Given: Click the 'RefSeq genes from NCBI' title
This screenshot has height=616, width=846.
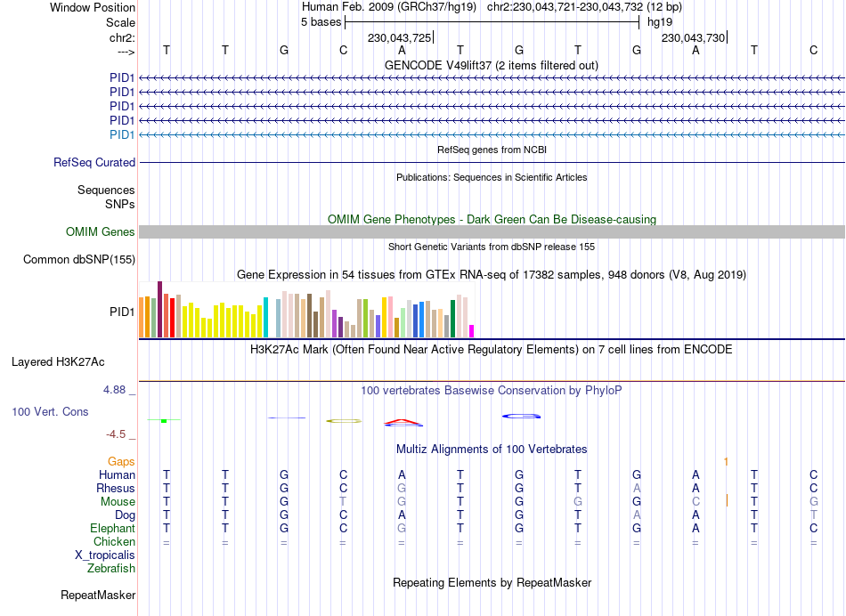Looking at the screenshot, I should (492, 150).
